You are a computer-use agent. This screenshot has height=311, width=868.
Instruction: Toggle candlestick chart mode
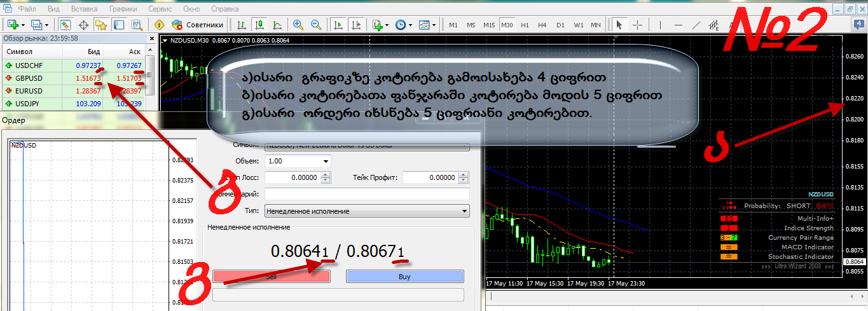[259, 25]
